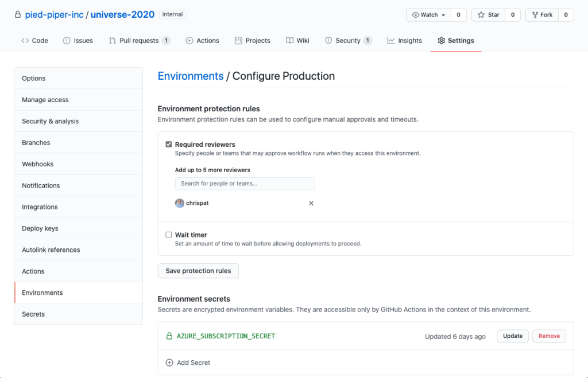Focus the Search for people or teams field
Image resolution: width=588 pixels, height=378 pixels.
point(245,184)
